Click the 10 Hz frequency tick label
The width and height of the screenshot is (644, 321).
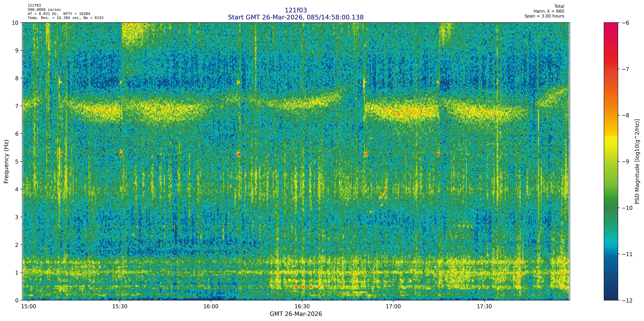(x=15, y=23)
